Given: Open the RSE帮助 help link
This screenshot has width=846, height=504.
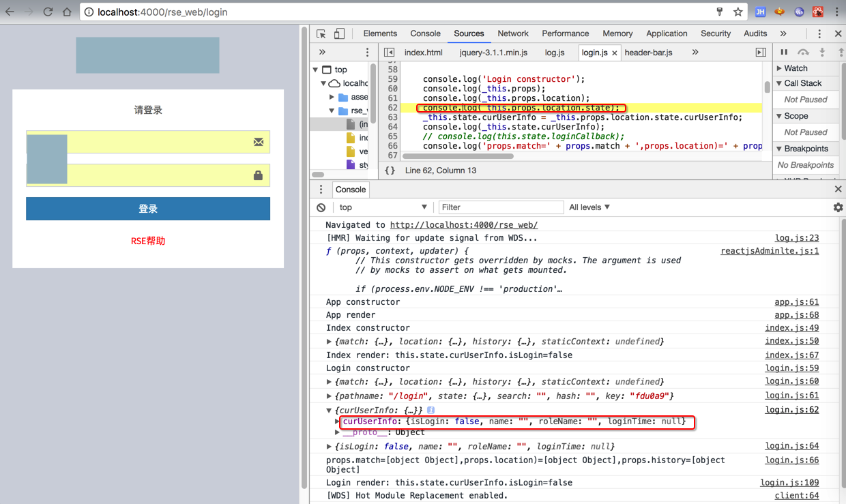Looking at the screenshot, I should pos(148,241).
